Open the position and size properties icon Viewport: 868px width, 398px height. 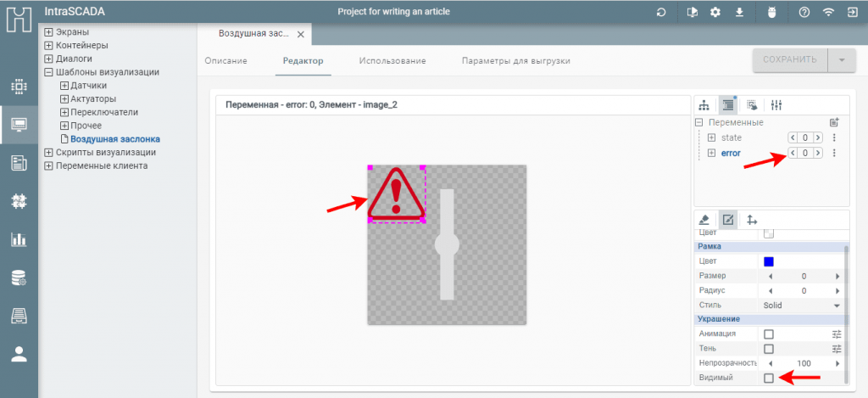752,220
